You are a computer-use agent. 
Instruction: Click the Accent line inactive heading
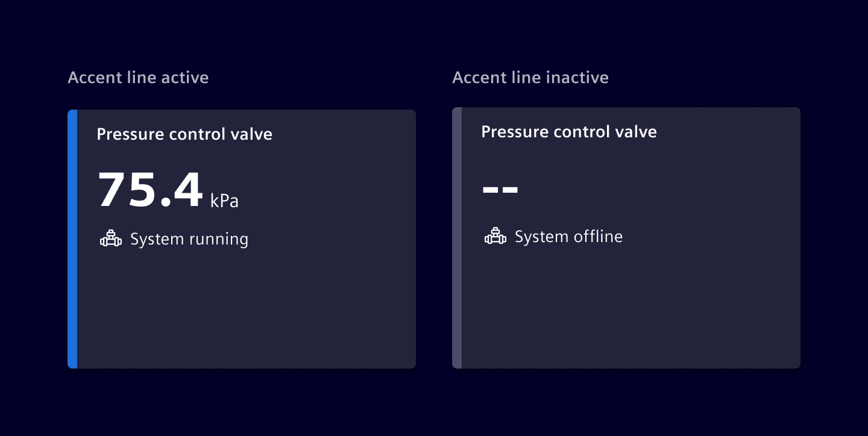[530, 77]
